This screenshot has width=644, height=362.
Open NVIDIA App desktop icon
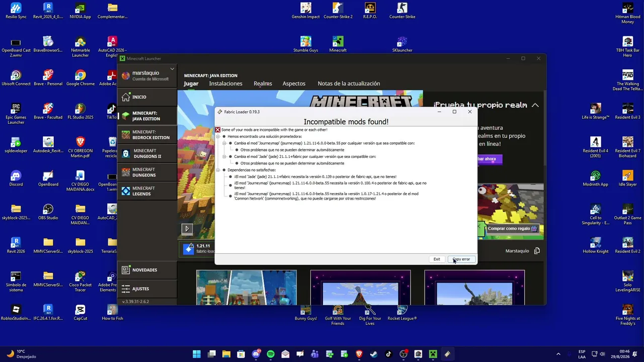coord(80,11)
